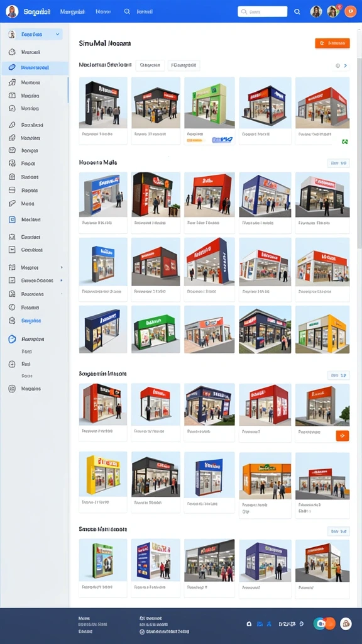Expand the account dropdown at the top of the sidebar
This screenshot has width=362, height=644.
pos(35,35)
